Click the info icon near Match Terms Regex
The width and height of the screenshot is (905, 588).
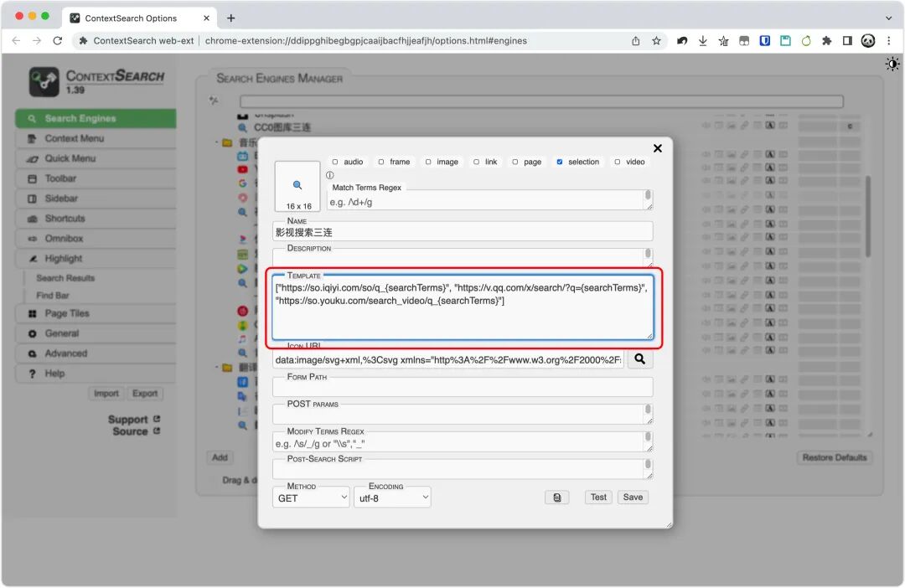329,175
